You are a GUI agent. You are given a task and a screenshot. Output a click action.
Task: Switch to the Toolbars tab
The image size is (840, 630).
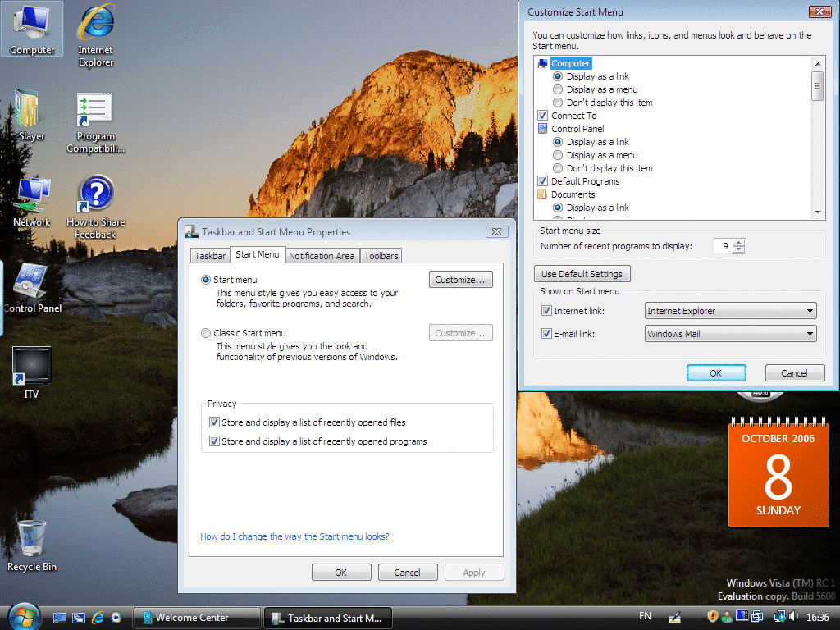pos(381,256)
